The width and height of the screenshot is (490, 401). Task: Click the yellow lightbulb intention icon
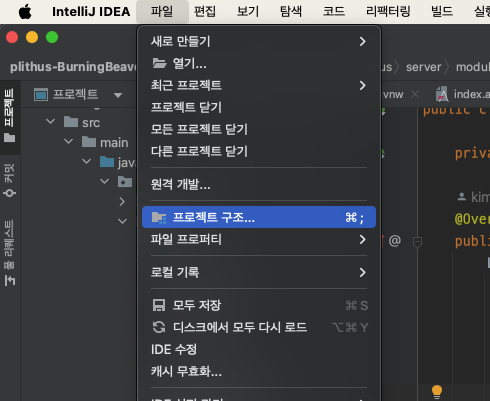(x=437, y=391)
